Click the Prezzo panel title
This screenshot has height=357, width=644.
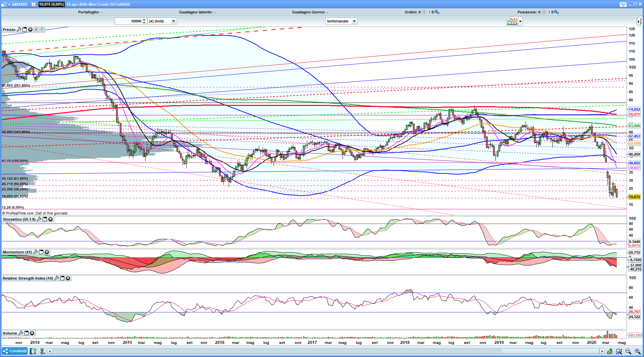click(x=9, y=29)
